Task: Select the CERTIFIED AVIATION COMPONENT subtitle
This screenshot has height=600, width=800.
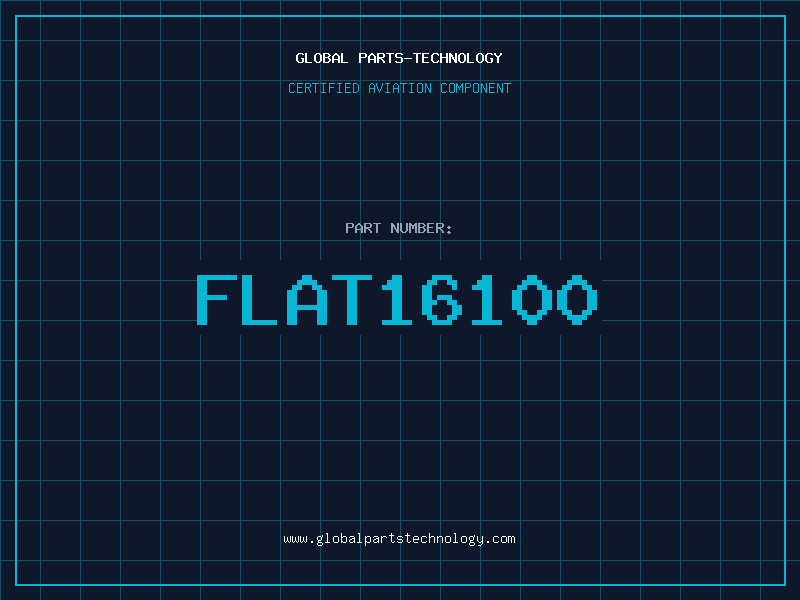Action: click(399, 88)
